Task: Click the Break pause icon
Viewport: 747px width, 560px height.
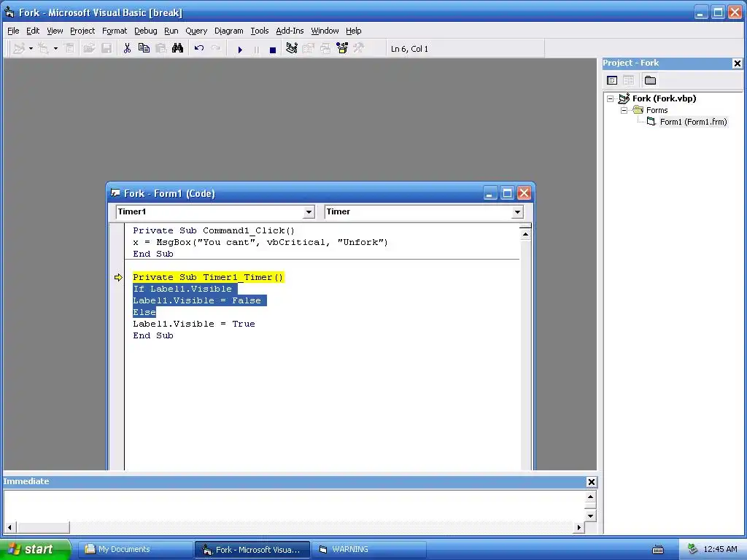Action: 256,49
